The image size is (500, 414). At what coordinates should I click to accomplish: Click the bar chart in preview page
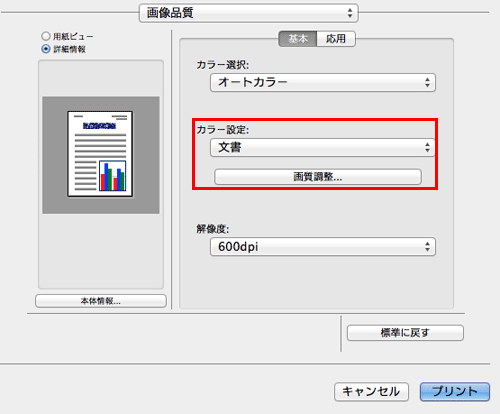113,176
